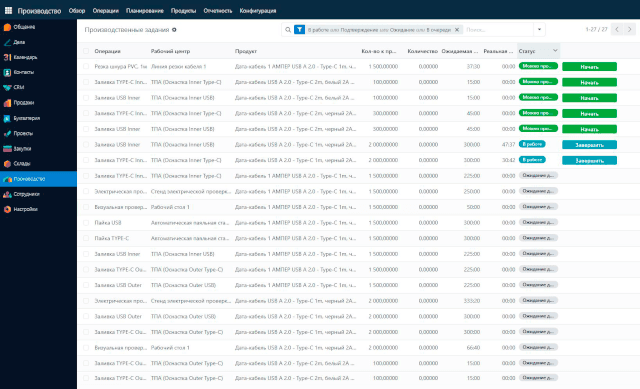Sort by the Рабочий центр column header
This screenshot has width=640, height=389.
[x=170, y=51]
